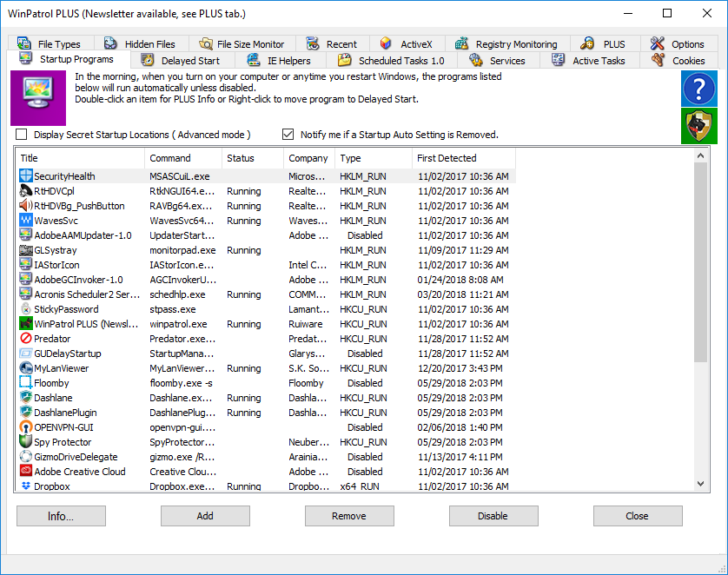This screenshot has height=575, width=728.
Task: Sort by the Type column header
Action: click(x=374, y=158)
